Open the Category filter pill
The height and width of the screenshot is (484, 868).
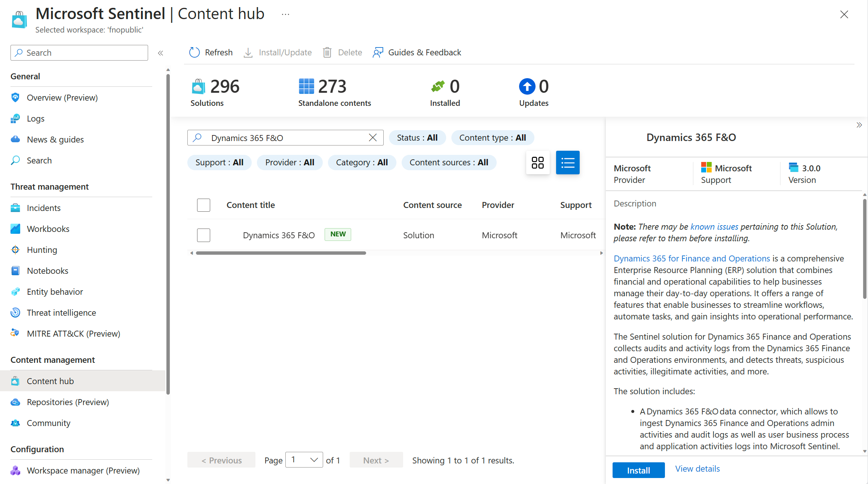pos(362,162)
